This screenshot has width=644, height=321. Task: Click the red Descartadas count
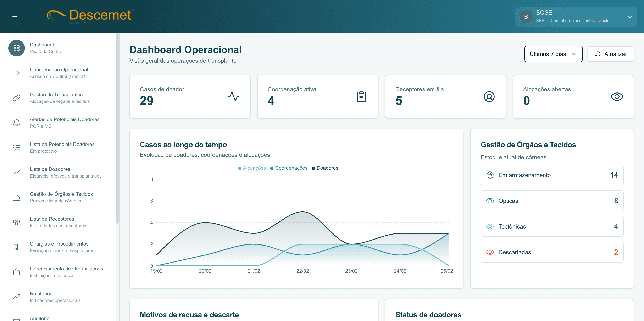pos(616,252)
